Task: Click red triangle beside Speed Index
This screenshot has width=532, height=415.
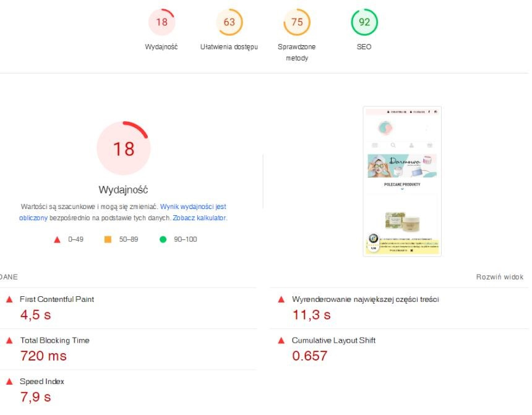Action: pos(9,382)
